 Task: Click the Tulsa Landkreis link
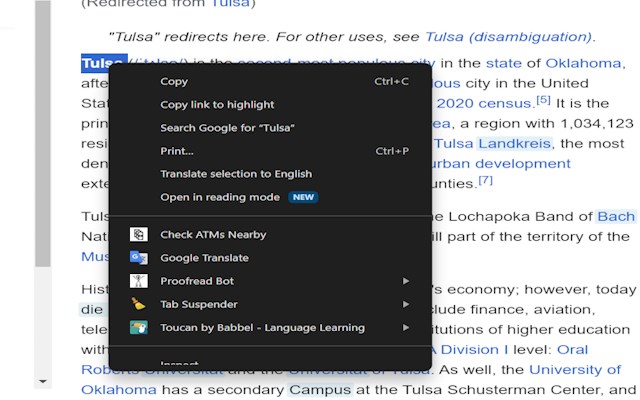point(494,143)
